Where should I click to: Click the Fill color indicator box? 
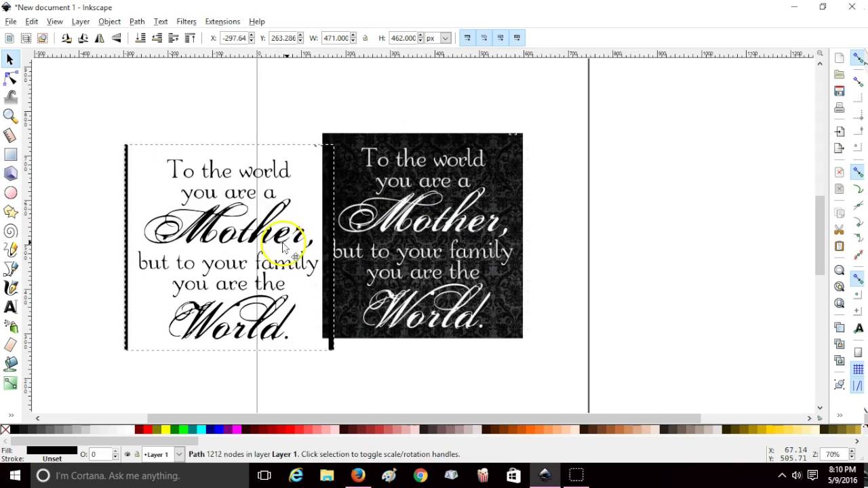coord(52,450)
